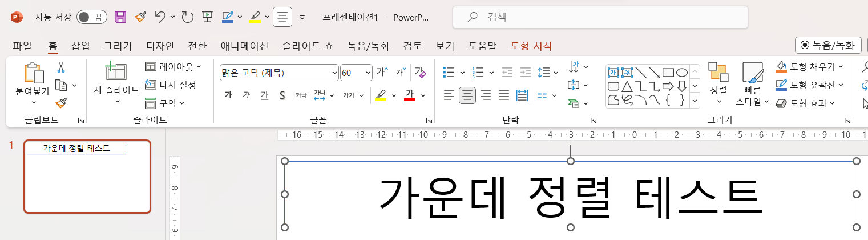The image size is (868, 240).
Task: Open the Customize Quick Access Toolbar dropdown
Action: [x=302, y=17]
